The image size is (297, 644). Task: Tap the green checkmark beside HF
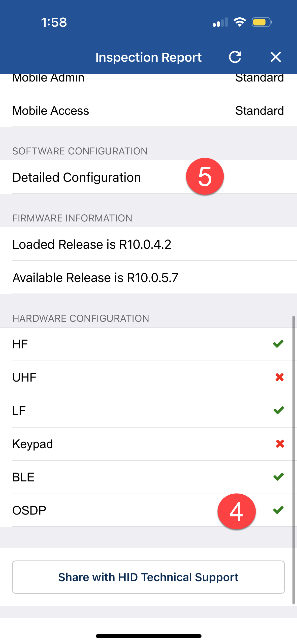point(278,344)
